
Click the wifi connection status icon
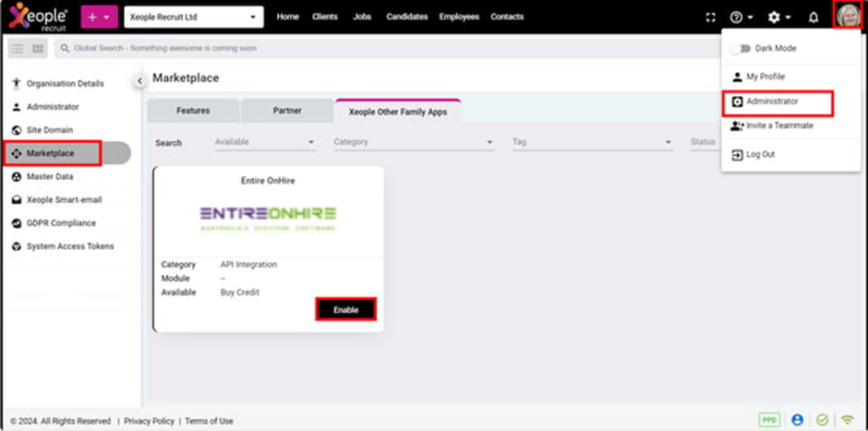click(x=847, y=420)
